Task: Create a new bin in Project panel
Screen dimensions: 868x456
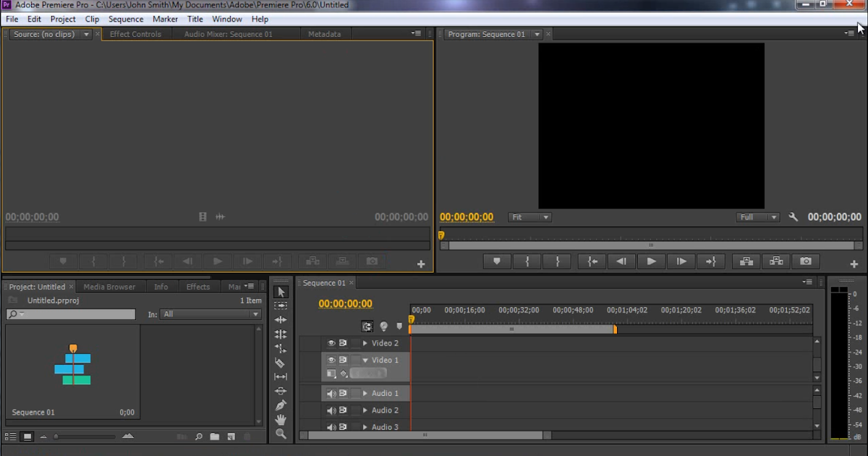Action: click(215, 436)
